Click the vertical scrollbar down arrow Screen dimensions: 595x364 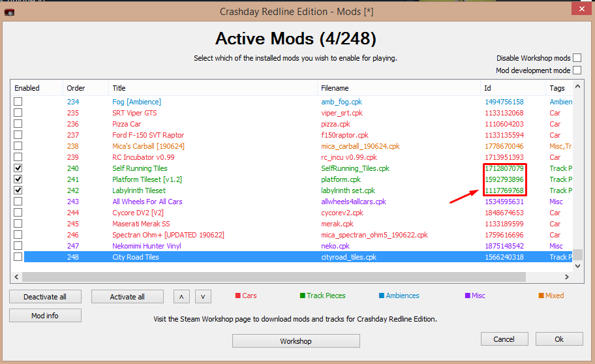pos(577,266)
